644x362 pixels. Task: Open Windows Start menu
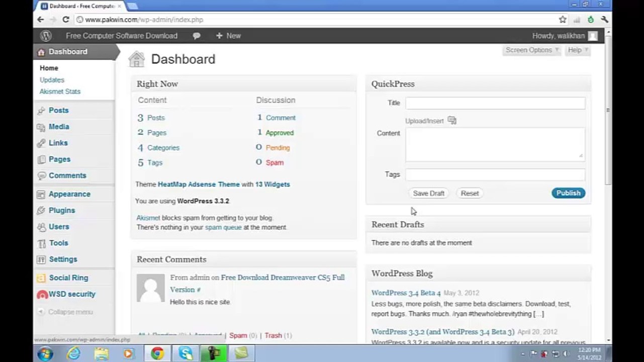(45, 353)
